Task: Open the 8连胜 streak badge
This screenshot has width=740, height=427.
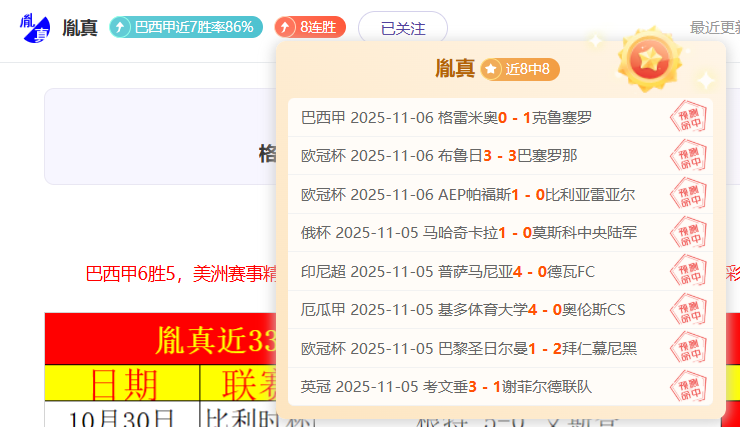Action: coord(310,28)
